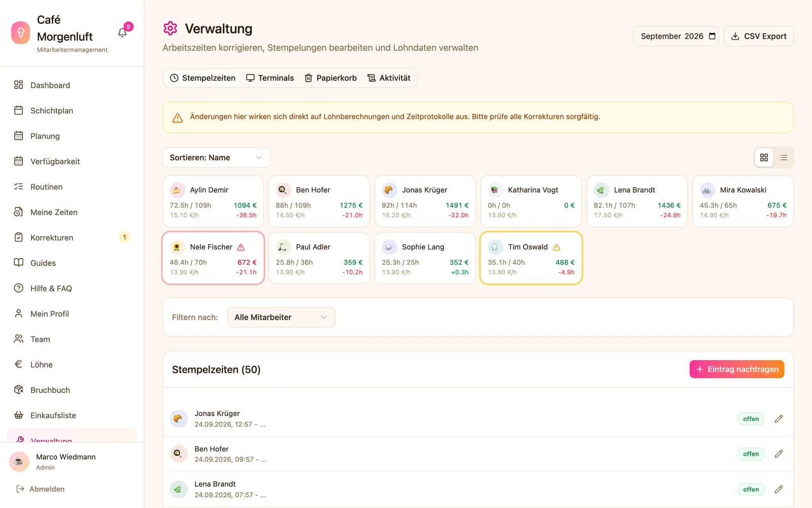Open Paul Adler's employee card
812x508 pixels.
319,258
